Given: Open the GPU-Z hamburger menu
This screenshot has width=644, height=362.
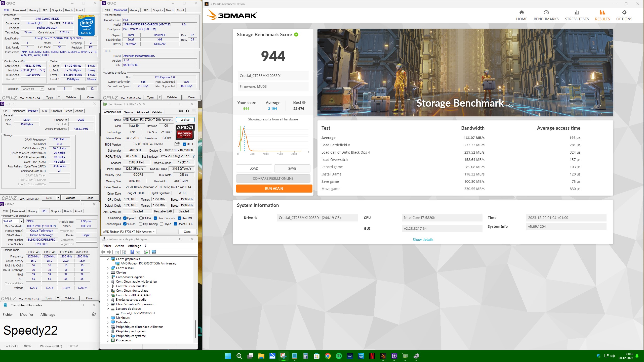Looking at the screenshot, I should tap(194, 111).
